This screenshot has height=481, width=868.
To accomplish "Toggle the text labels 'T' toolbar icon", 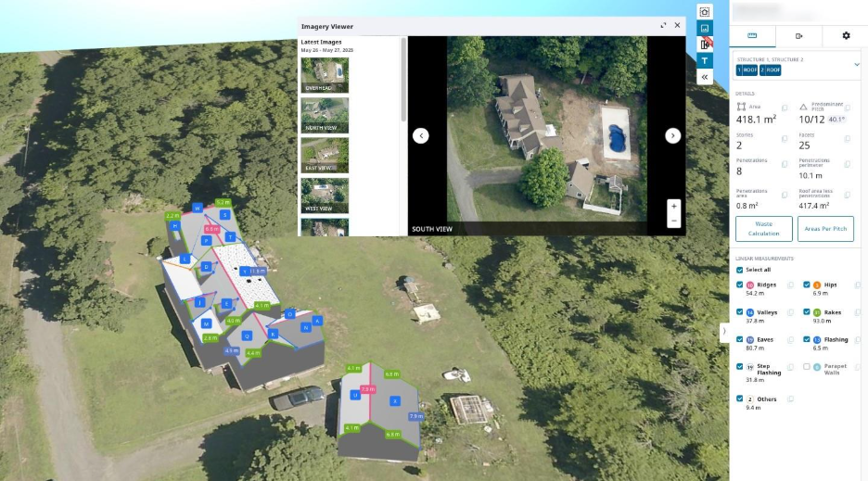I will (704, 61).
